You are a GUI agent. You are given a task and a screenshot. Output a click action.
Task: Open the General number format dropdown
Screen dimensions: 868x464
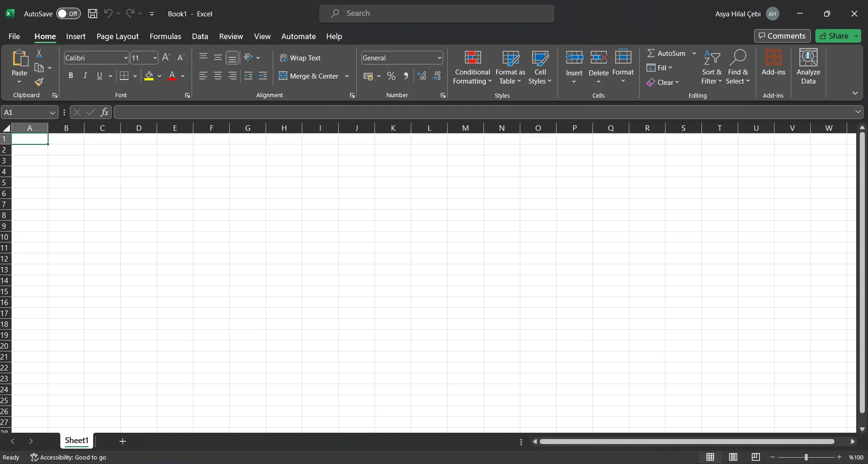click(x=439, y=58)
